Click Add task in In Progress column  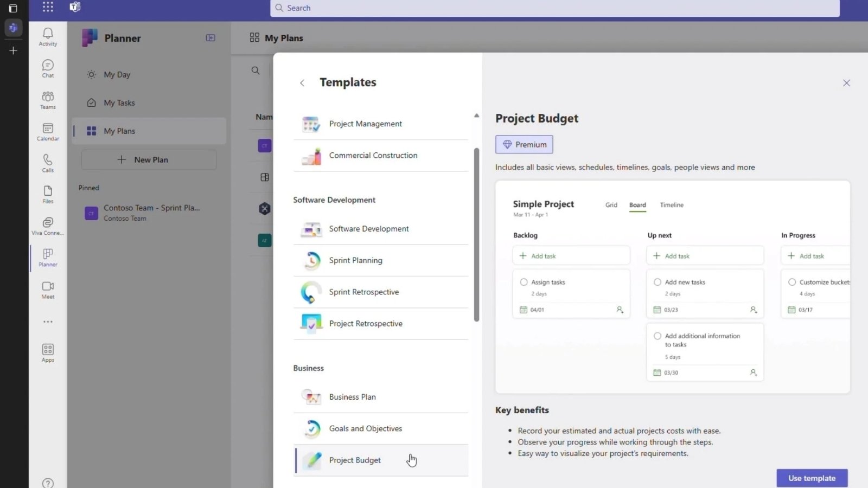pyautogui.click(x=815, y=255)
